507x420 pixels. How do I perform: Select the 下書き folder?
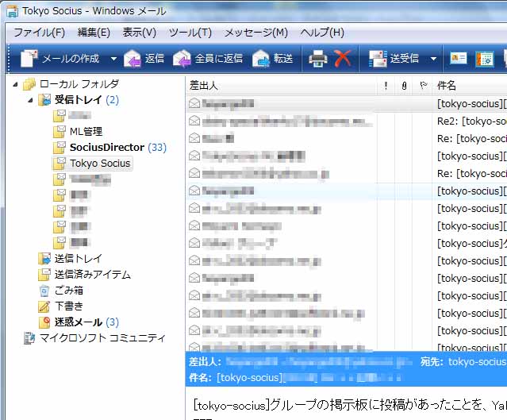point(68,306)
